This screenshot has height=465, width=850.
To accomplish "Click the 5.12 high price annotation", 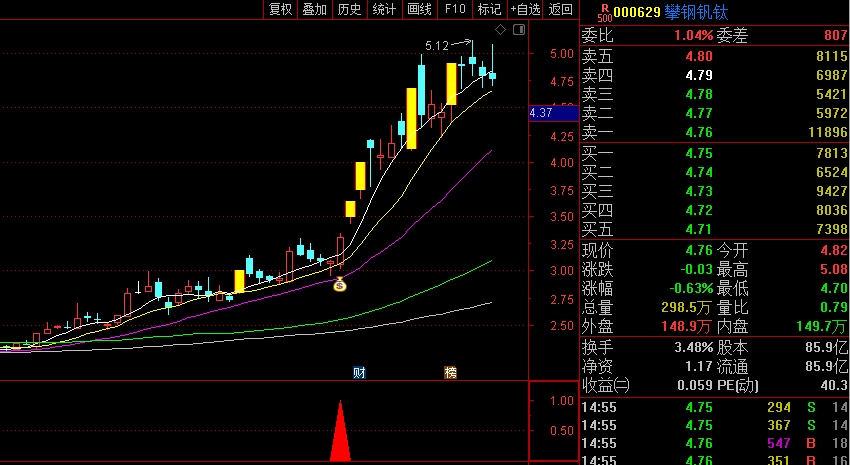I will [437, 46].
